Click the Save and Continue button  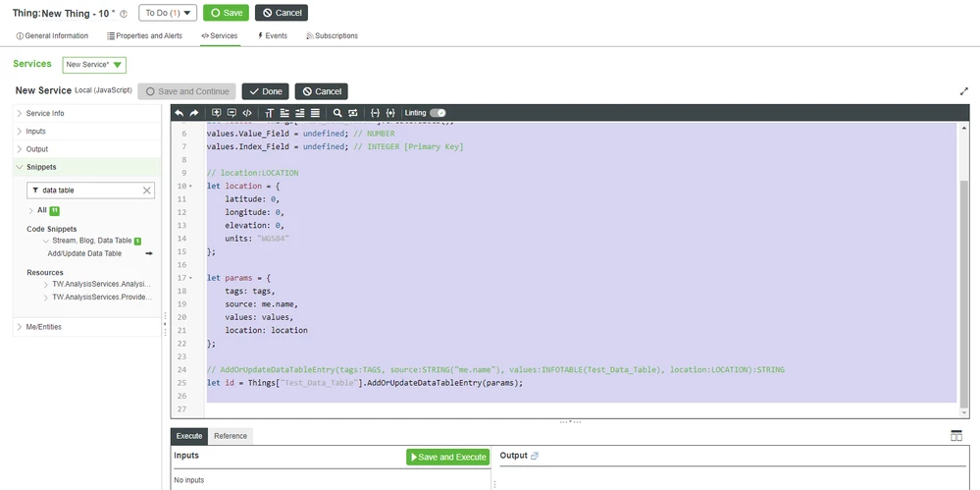tap(186, 91)
